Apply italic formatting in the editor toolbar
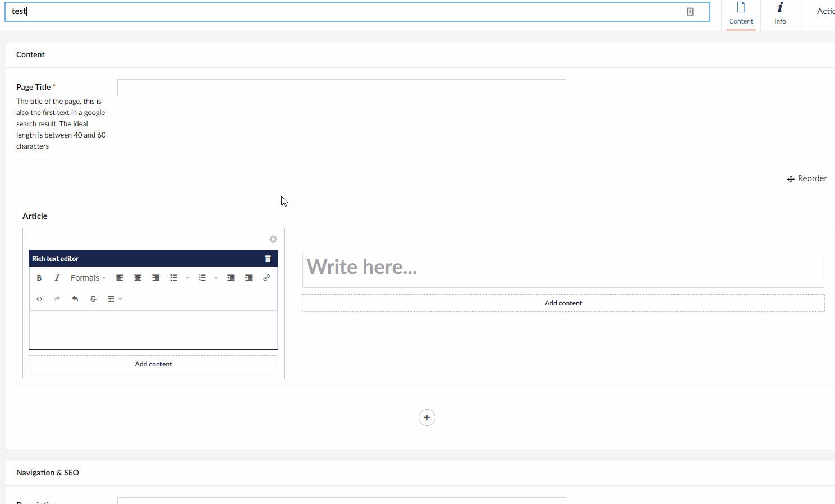 pyautogui.click(x=57, y=277)
